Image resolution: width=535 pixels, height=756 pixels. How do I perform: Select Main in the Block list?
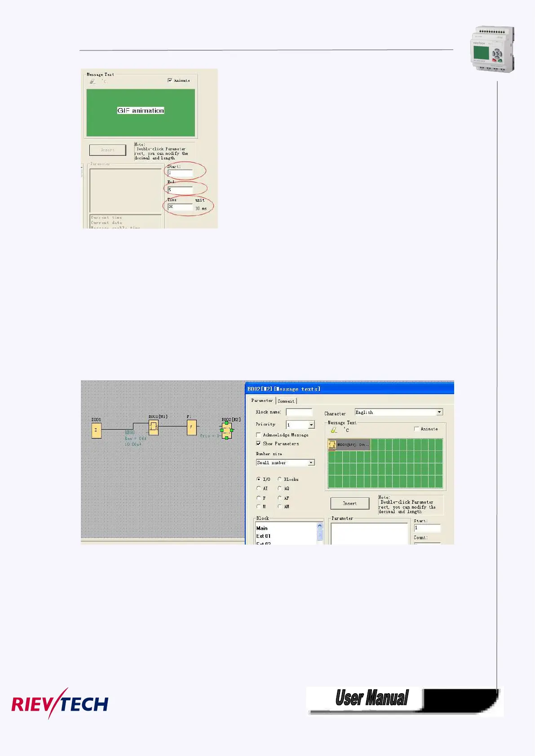262,528
